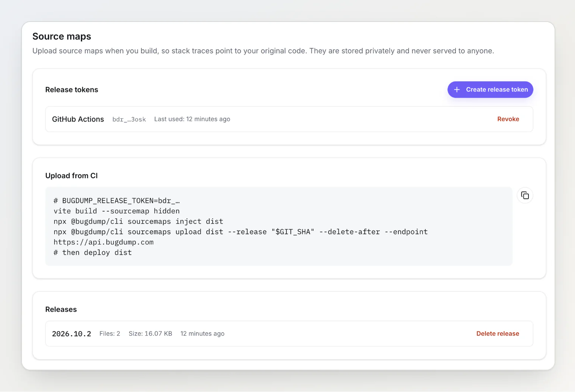Click the BUGDUMP_RELEASE_TOKEN comment line

tap(117, 201)
